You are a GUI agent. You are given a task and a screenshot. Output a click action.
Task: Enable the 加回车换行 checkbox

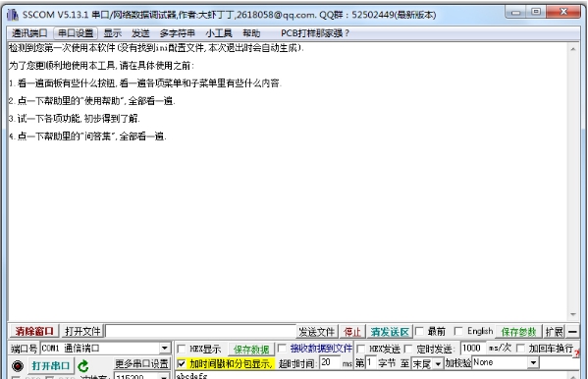click(x=520, y=349)
